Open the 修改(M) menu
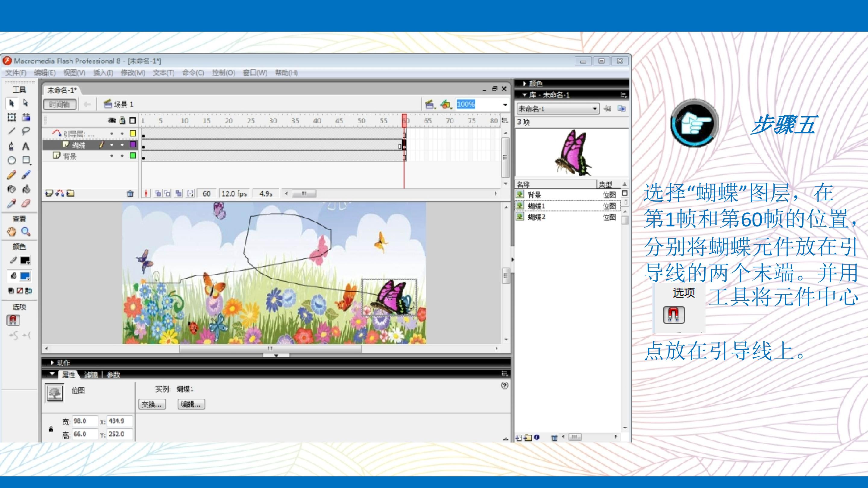The width and height of the screenshot is (868, 488). point(133,73)
